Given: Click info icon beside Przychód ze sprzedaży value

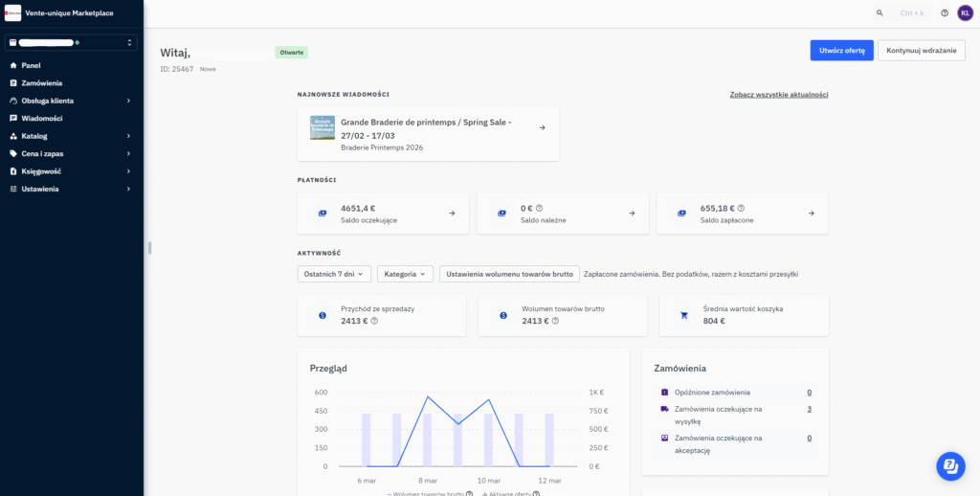Looking at the screenshot, I should (374, 321).
